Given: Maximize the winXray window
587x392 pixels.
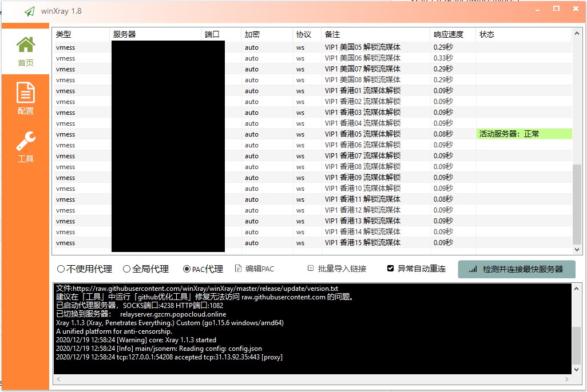Looking at the screenshot, I should click(x=556, y=9).
